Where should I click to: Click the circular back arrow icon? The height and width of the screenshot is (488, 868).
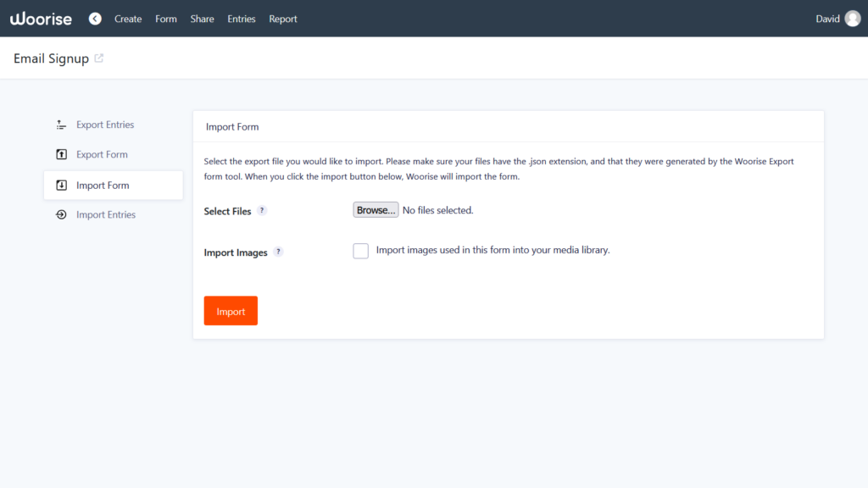tap(95, 18)
